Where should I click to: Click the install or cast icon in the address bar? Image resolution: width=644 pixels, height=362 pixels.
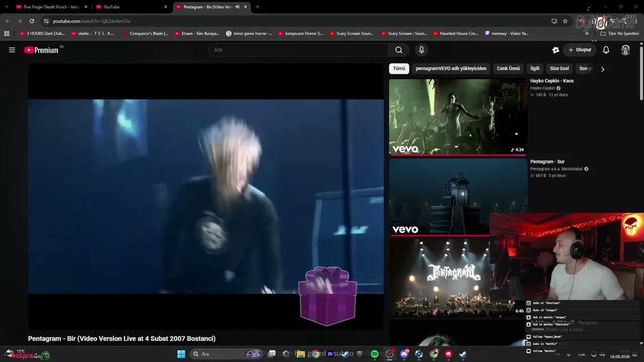[554, 21]
